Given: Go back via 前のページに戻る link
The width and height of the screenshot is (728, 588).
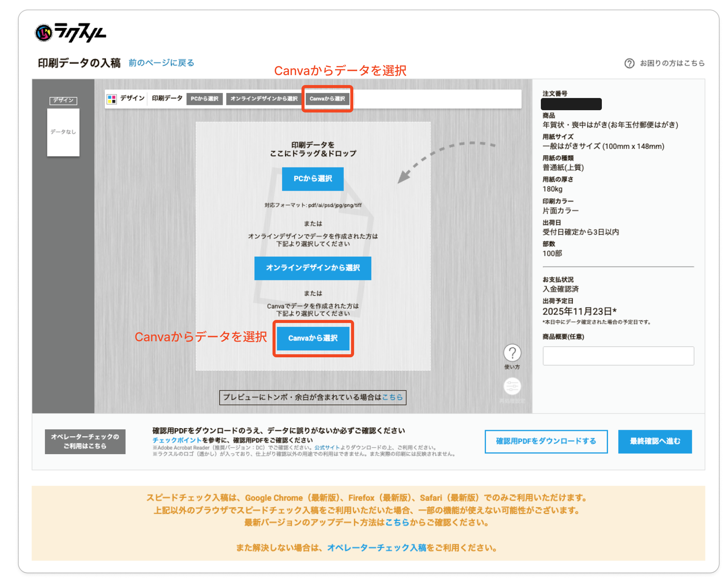Looking at the screenshot, I should pos(161,63).
